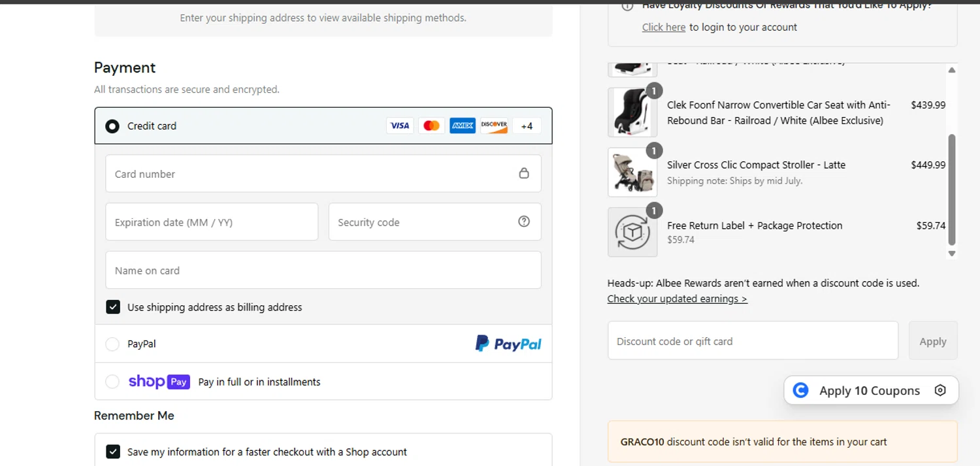Image resolution: width=980 pixels, height=466 pixels.
Task: Click the Shop Pay logo
Action: (x=159, y=382)
